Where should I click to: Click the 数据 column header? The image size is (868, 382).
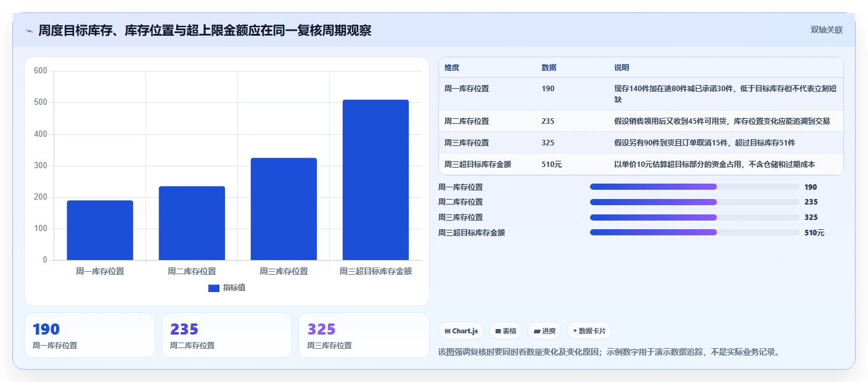549,68
